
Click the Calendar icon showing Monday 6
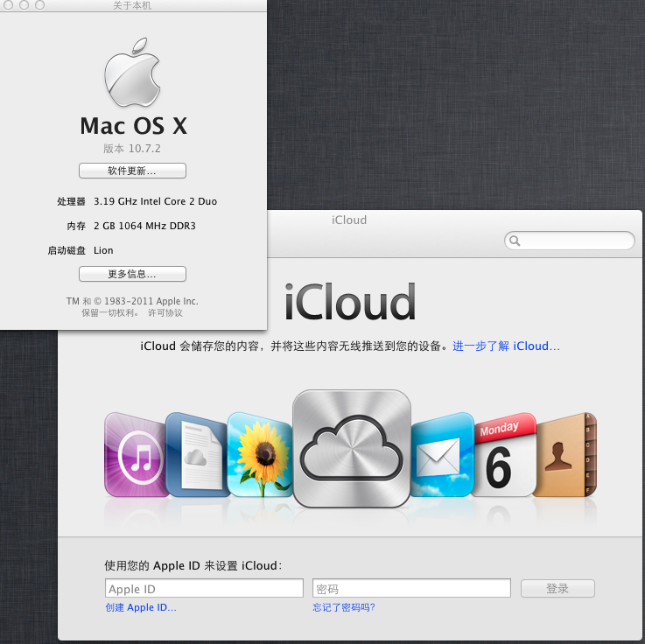click(x=501, y=455)
